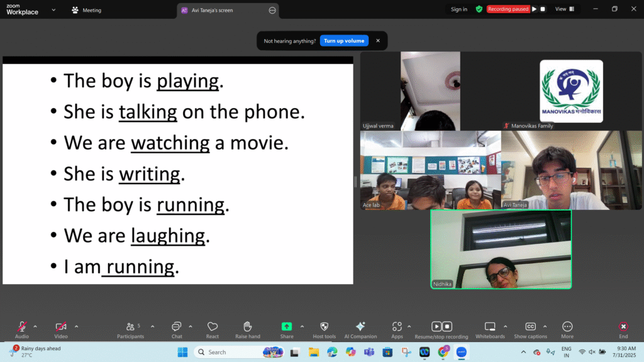Click the Raise hand icon
This screenshot has height=362, width=644.
pyautogui.click(x=248, y=327)
